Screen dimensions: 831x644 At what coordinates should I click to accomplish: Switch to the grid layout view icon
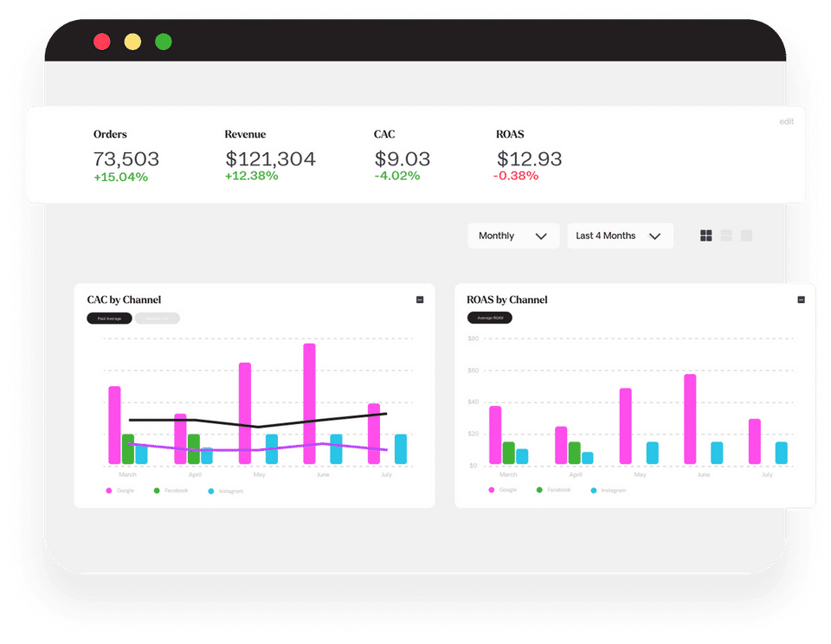[x=706, y=235]
